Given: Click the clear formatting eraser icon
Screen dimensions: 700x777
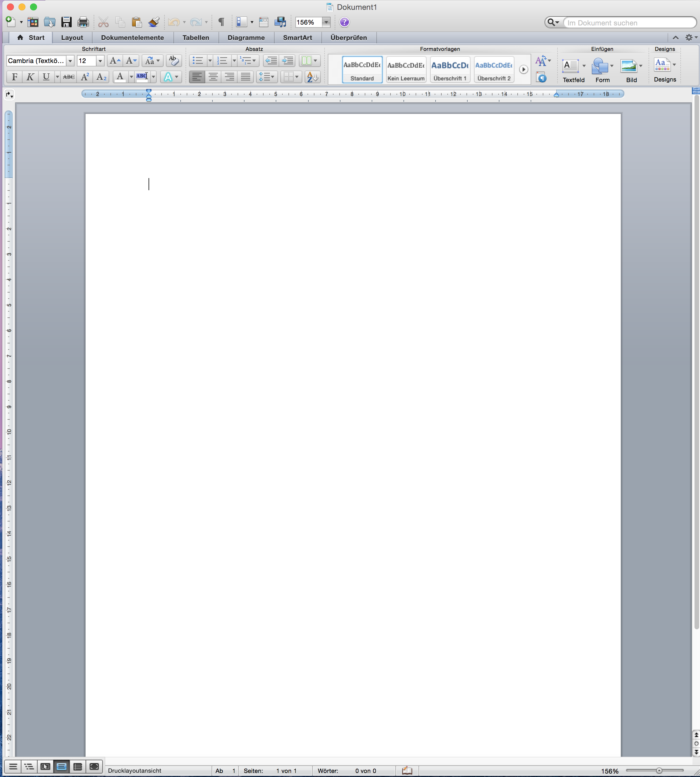Looking at the screenshot, I should pos(173,60).
